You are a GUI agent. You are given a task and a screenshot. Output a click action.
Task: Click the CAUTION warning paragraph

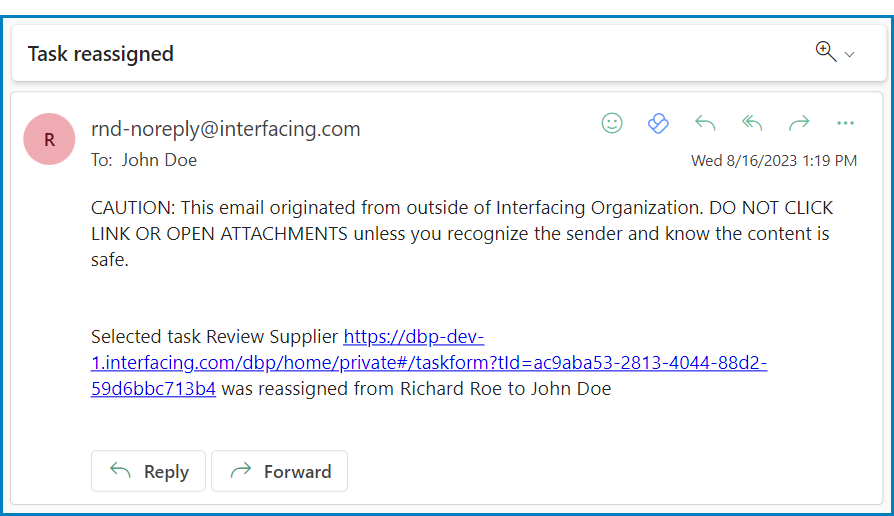click(461, 234)
